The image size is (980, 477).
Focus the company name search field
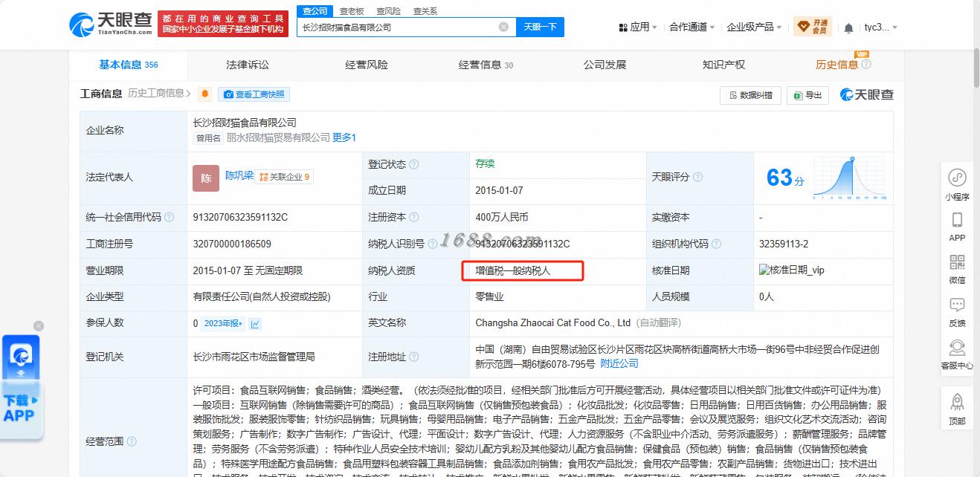tap(397, 27)
